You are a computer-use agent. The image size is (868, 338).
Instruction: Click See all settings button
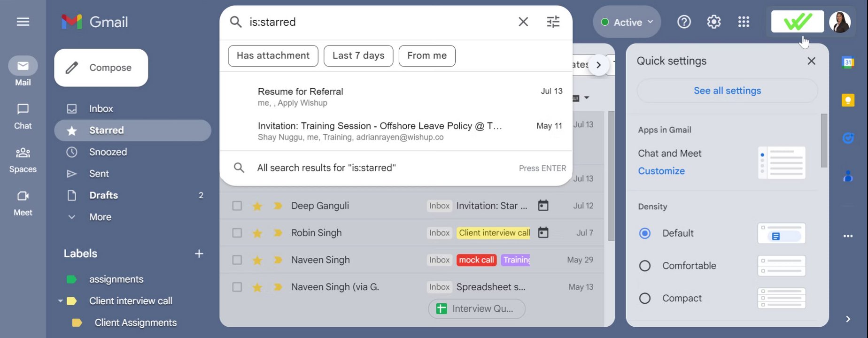(x=727, y=91)
